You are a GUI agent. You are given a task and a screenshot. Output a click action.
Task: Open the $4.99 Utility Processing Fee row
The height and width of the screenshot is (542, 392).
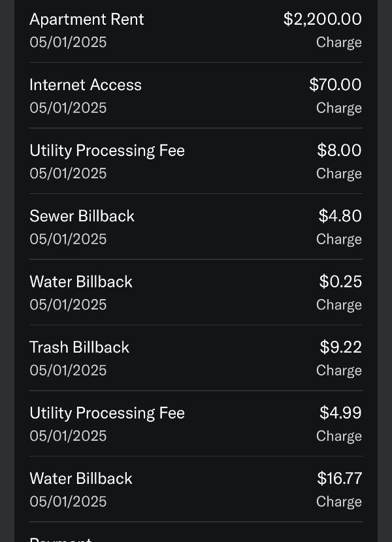(x=196, y=424)
